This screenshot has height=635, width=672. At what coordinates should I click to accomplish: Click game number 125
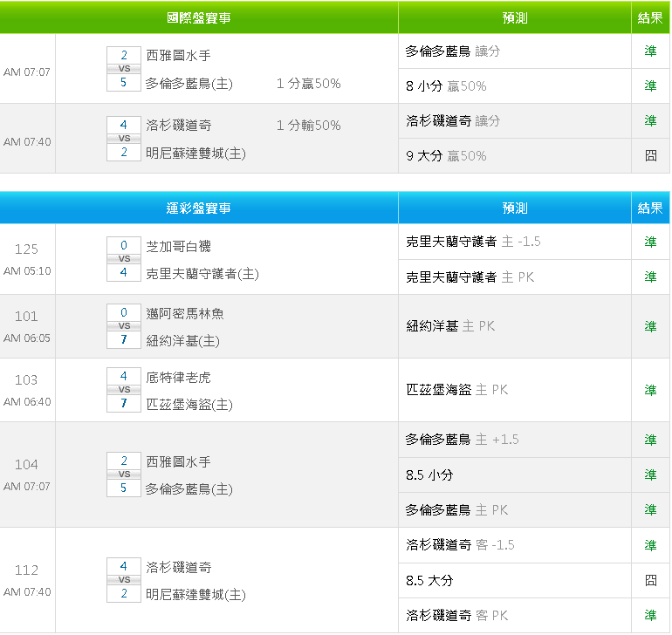26,249
